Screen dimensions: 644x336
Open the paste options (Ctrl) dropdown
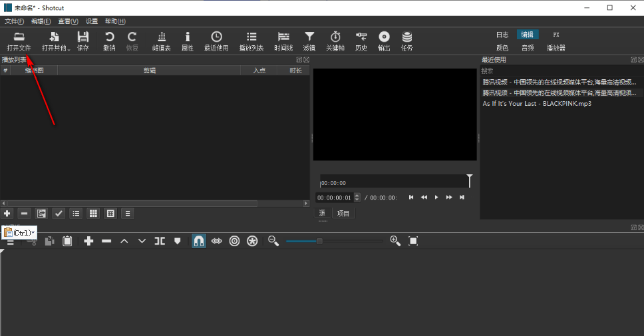point(19,232)
